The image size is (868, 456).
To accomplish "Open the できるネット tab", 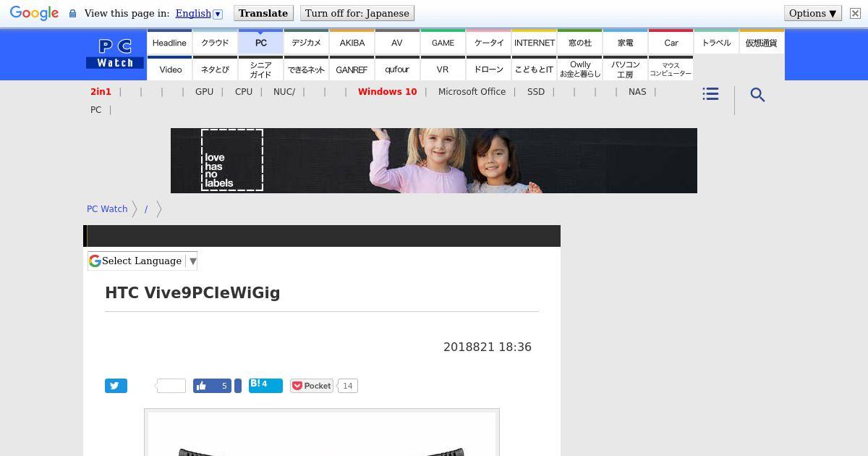I will 307,69.
